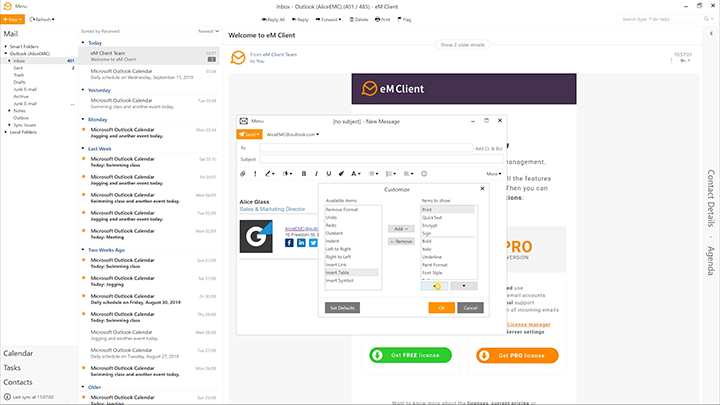Open the signature pen dropdown in composer

pyautogui.click(x=270, y=174)
